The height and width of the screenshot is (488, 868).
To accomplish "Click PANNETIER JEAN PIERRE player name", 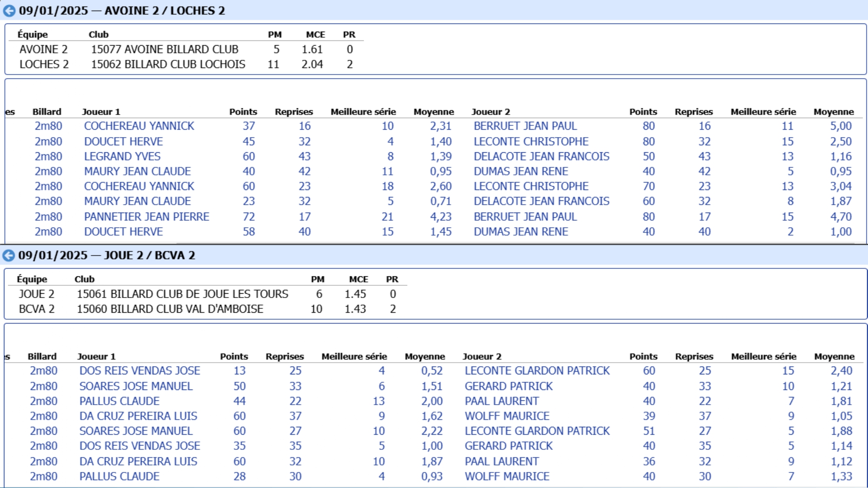I will 146,216.
